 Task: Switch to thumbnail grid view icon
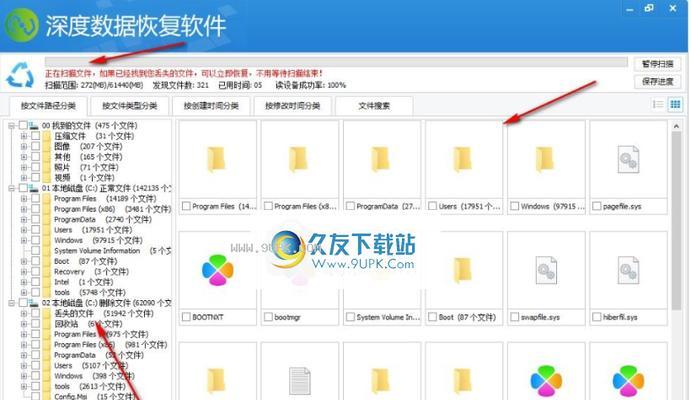[x=675, y=104]
